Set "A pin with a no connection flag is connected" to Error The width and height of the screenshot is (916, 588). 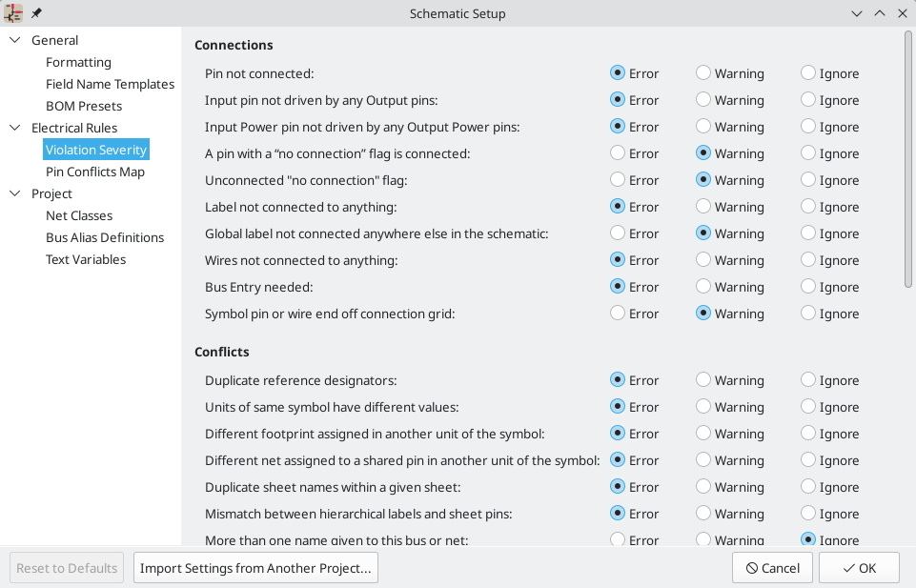tap(617, 152)
